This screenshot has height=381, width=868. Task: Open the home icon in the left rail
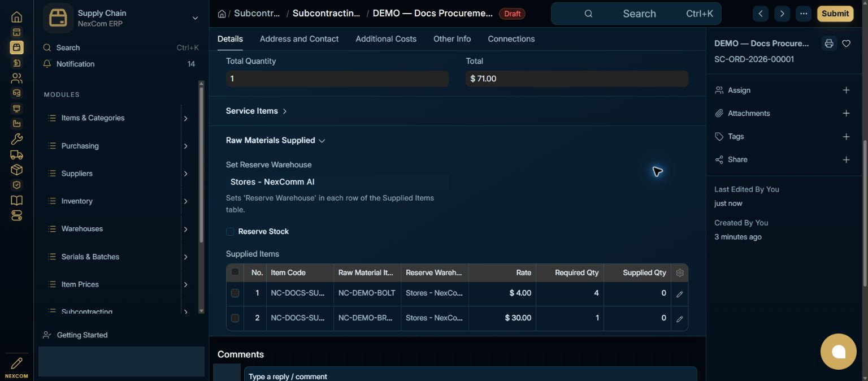[x=16, y=17]
